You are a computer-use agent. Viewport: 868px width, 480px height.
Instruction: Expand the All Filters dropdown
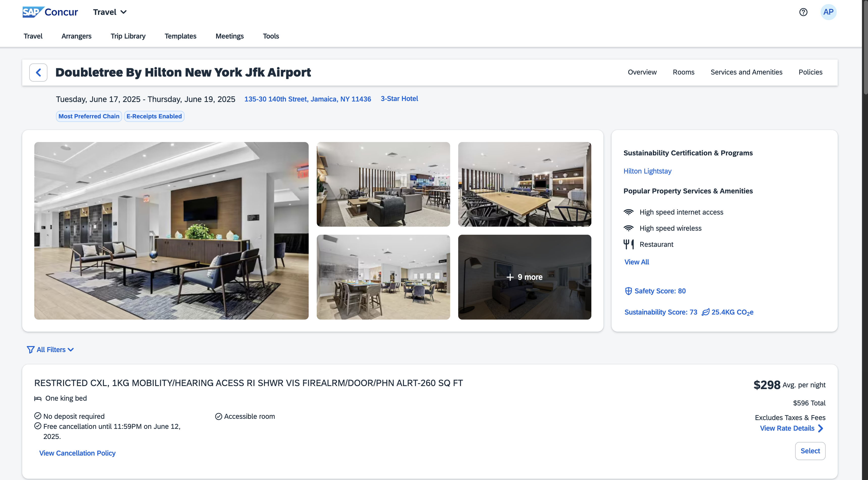(x=50, y=350)
